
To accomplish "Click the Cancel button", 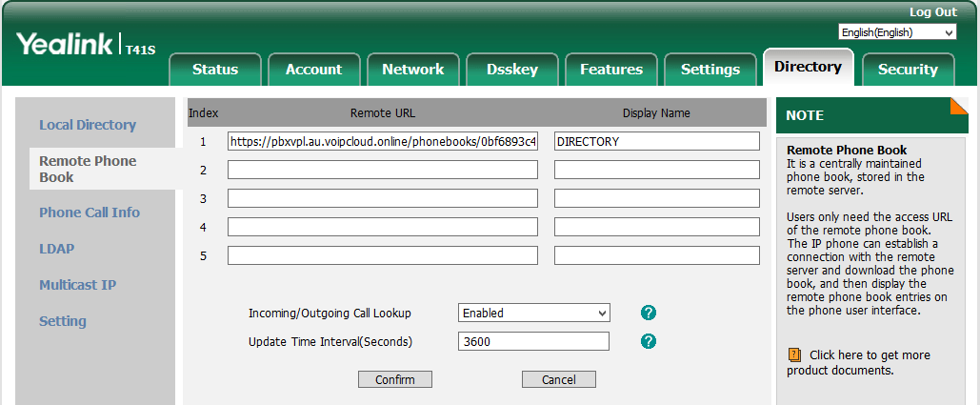I will click(559, 379).
